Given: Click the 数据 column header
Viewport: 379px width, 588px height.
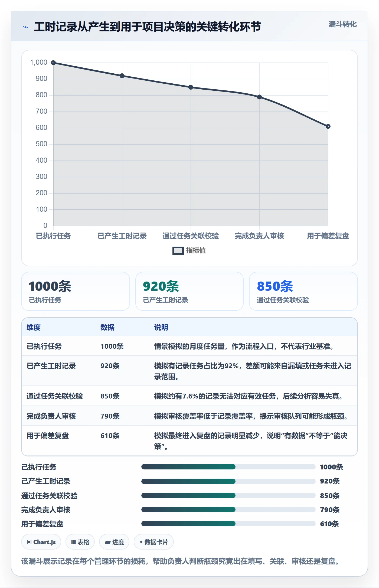Looking at the screenshot, I should (x=107, y=327).
